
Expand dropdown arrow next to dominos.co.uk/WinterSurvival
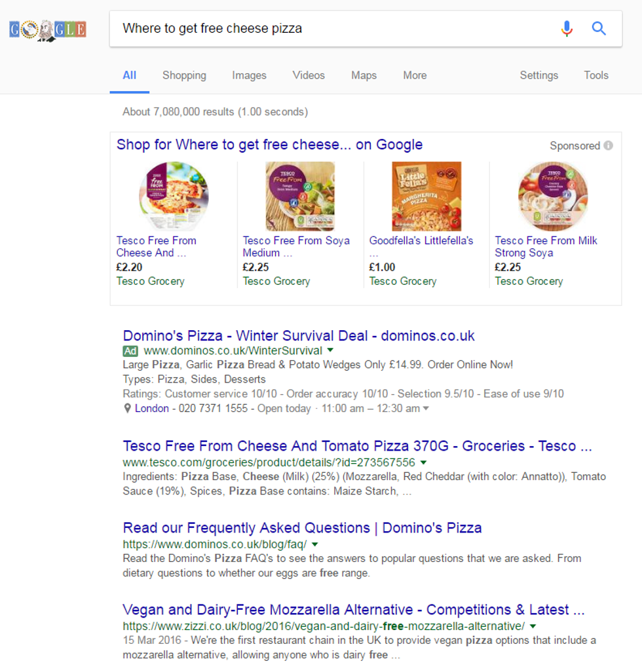tap(330, 351)
